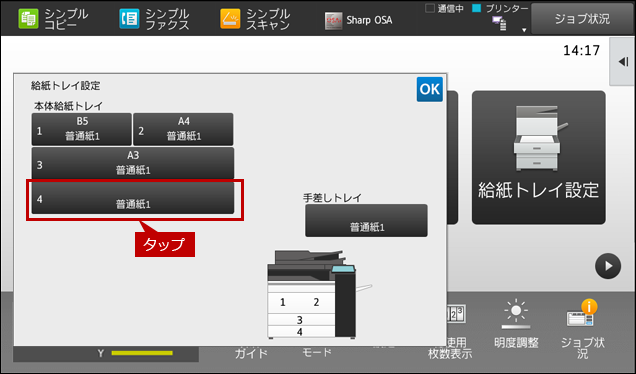Click the printer network status icon
Screen dimensions: 636x374
[x=499, y=24]
